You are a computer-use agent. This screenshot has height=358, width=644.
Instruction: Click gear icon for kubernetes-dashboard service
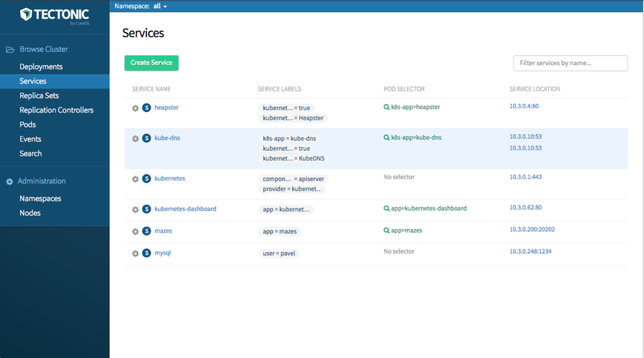coord(135,210)
